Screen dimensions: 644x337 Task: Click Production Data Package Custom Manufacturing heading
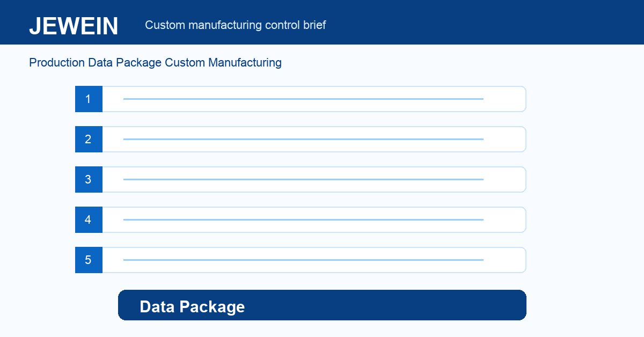tap(155, 63)
